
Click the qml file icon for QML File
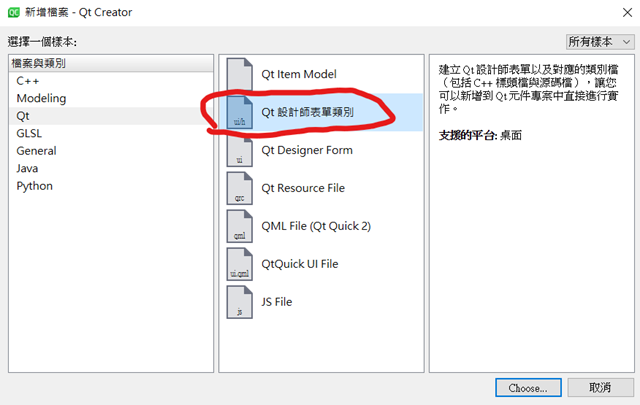coord(240,226)
